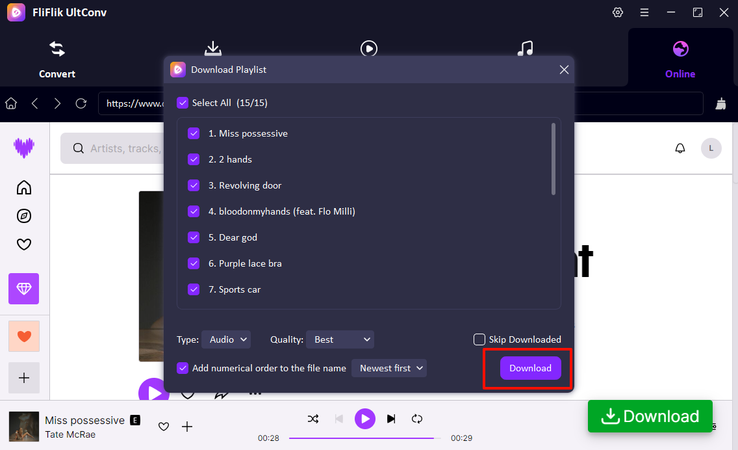Click the elapsed time 00:28 in player
The height and width of the screenshot is (450, 738).
[x=268, y=438]
